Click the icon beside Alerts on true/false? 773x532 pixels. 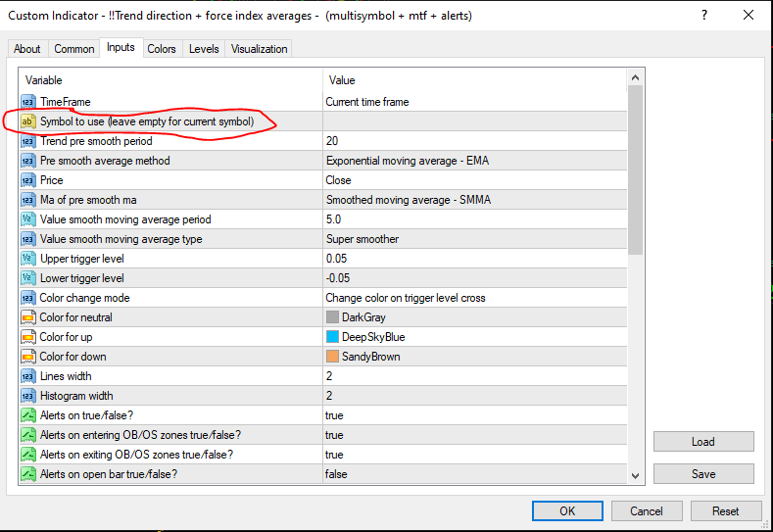27,415
